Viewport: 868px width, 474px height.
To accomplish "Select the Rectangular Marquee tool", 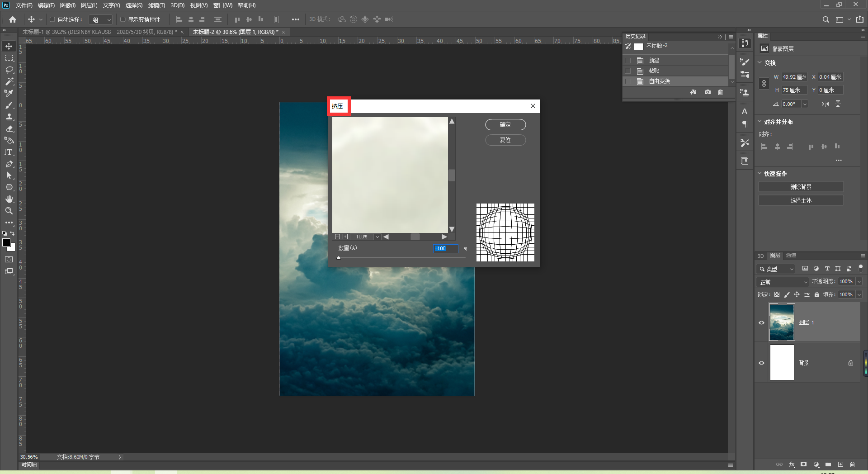I will (x=9, y=58).
